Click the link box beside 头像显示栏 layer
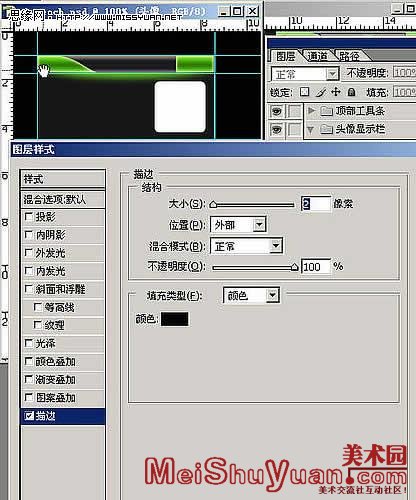The image size is (416, 500). [x=294, y=130]
